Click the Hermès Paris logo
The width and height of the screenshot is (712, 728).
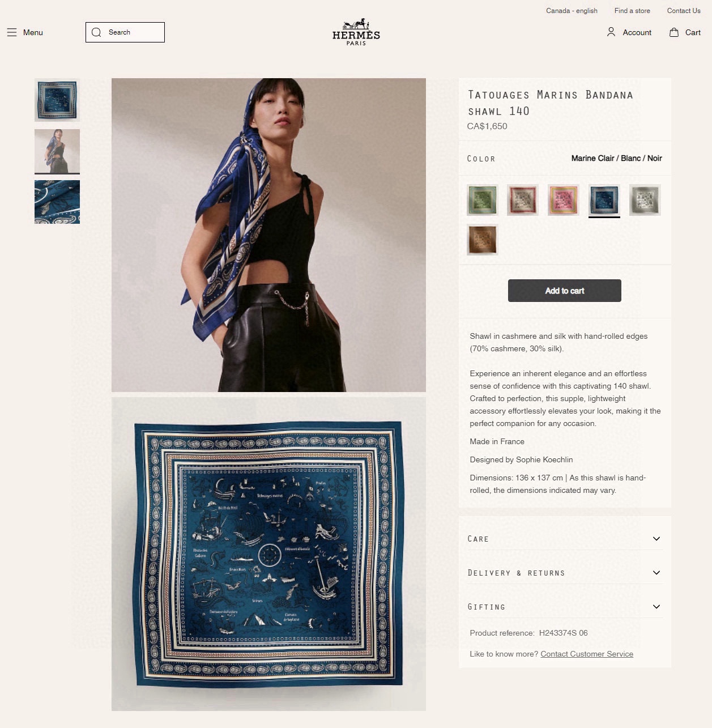pos(356,32)
